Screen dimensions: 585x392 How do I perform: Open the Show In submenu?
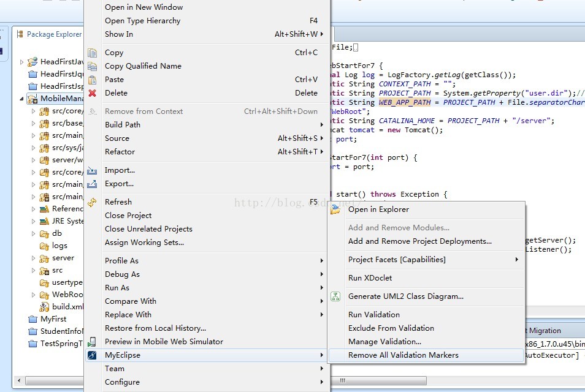(x=206, y=34)
